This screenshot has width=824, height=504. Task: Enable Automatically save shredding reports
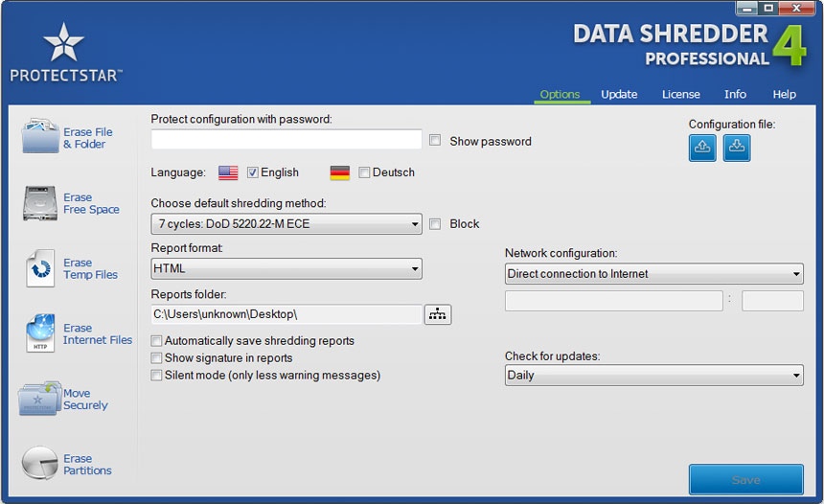tap(156, 341)
